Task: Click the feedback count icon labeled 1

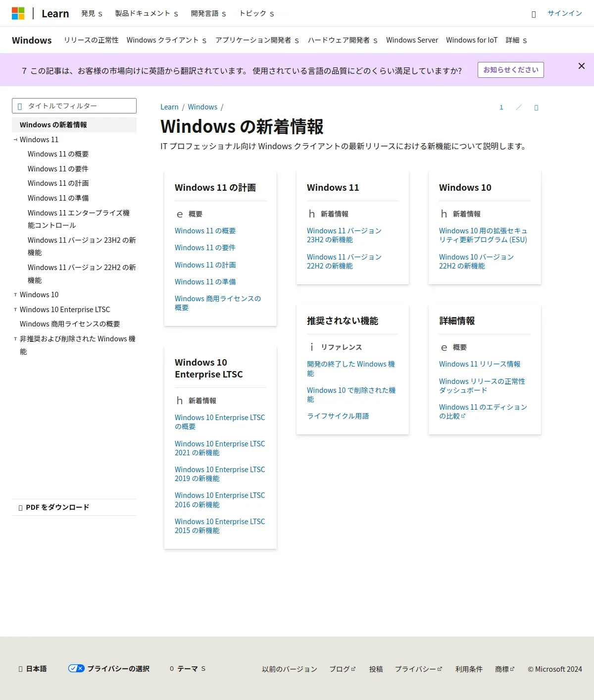Action: 501,108
